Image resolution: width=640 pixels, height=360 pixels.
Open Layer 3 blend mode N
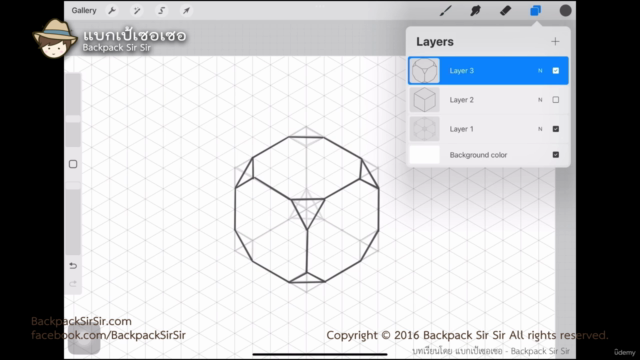(540, 71)
